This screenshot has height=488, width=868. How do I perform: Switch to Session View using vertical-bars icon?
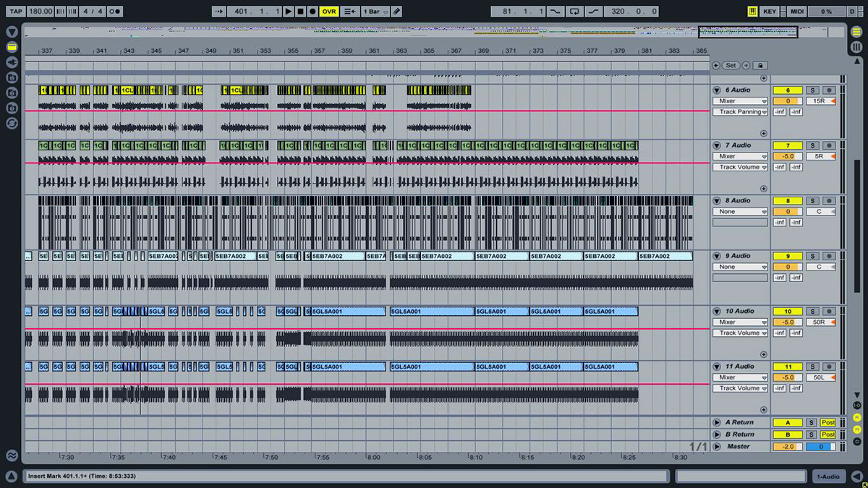point(856,47)
